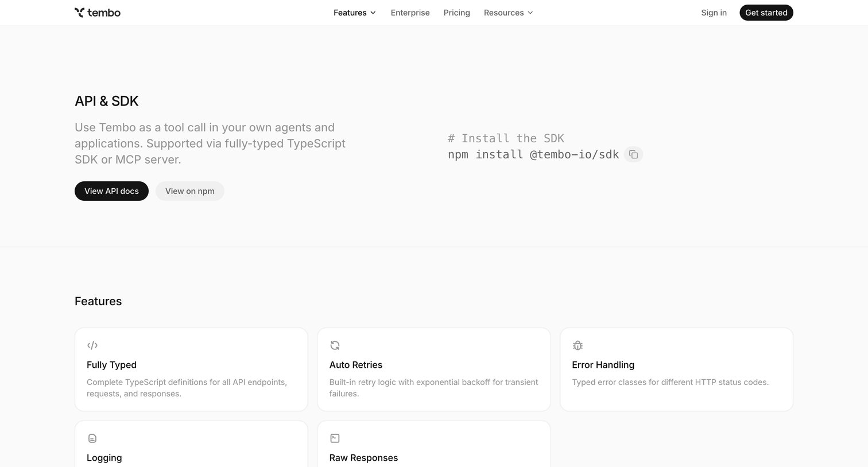Open View API docs

point(111,191)
